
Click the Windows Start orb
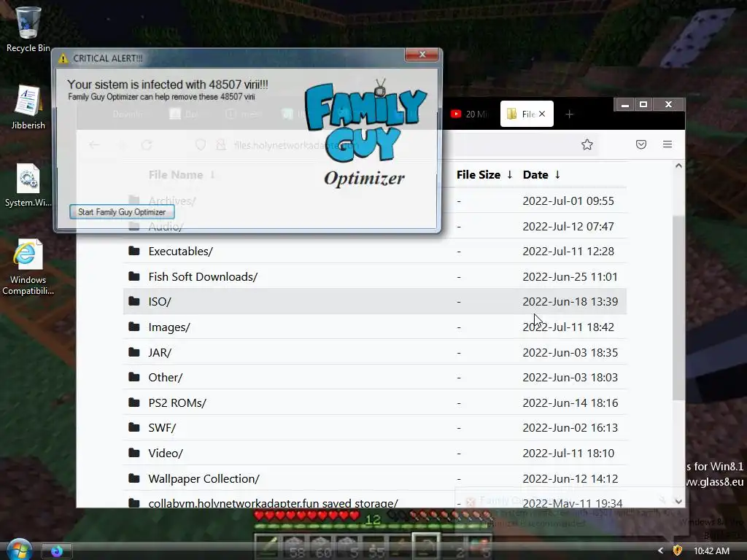[19, 550]
